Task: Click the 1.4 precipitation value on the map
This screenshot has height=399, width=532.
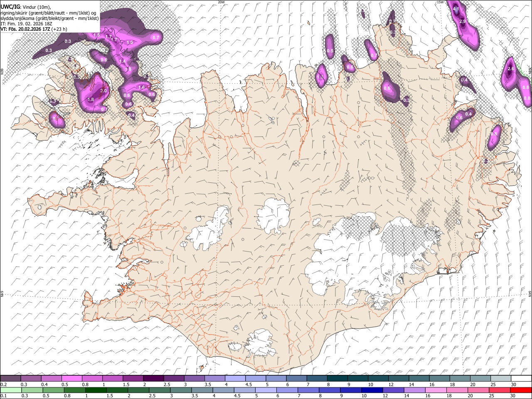Action: coord(122,61)
